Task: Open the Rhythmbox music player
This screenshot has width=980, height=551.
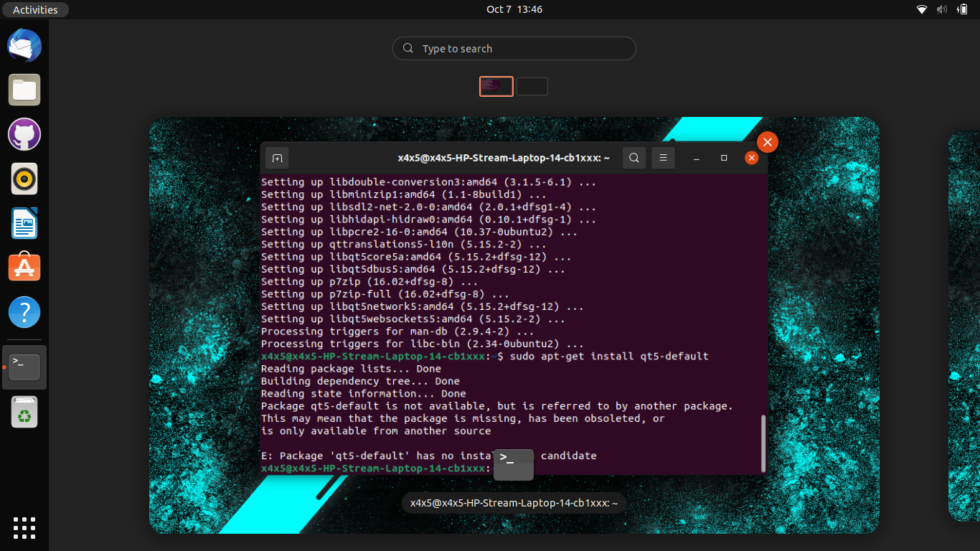Action: coord(24,179)
